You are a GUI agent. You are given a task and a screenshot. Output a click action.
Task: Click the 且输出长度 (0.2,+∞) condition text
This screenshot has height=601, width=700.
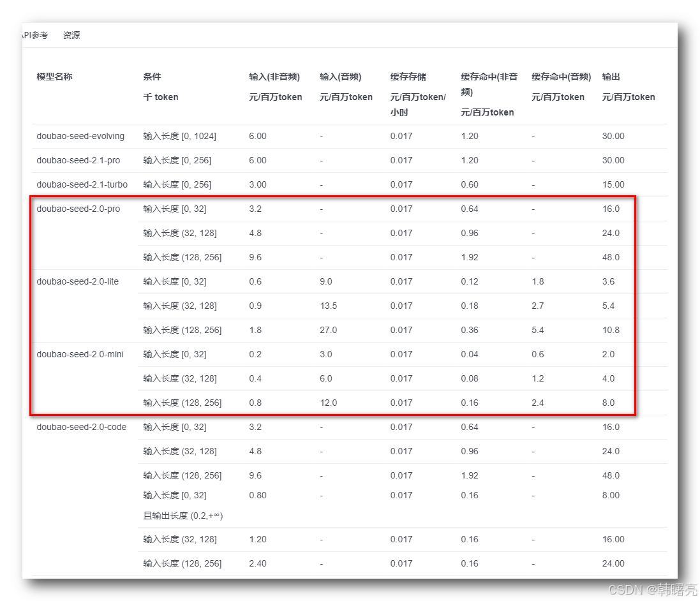[183, 516]
